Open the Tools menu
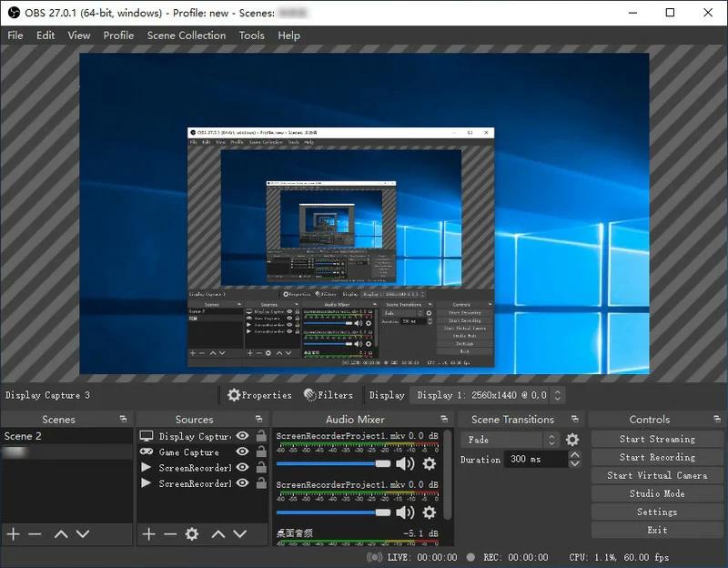This screenshot has height=568, width=728. click(251, 35)
